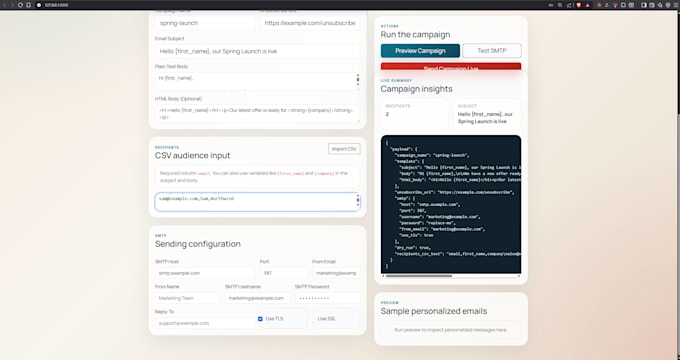Viewport: 680px width, 360px height.
Task: Click the campaign name field 'spring-launch'
Action: [205, 23]
